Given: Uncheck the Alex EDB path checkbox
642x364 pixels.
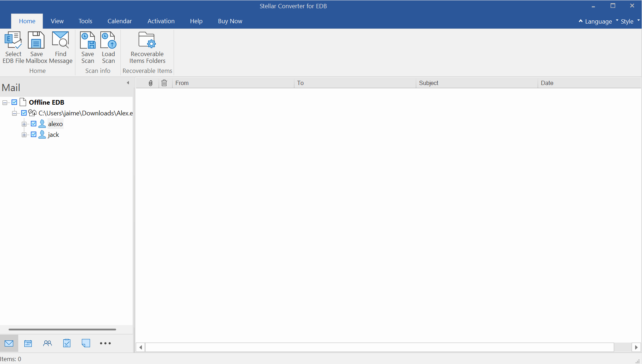Looking at the screenshot, I should (x=24, y=113).
